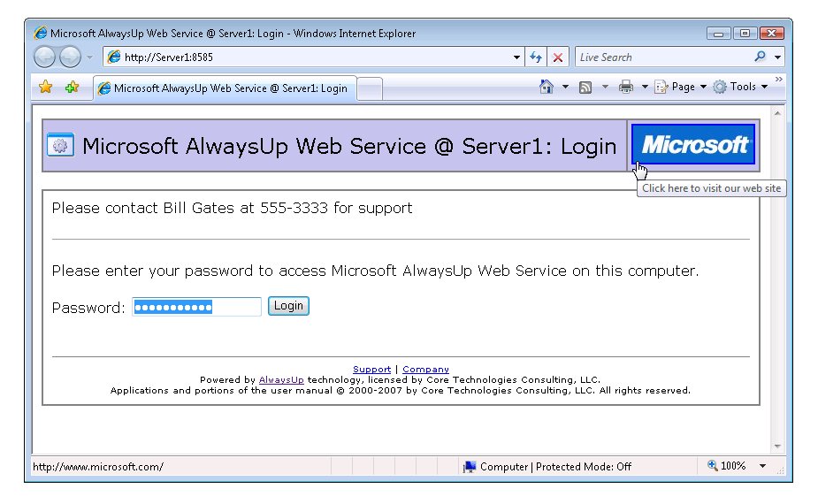The image size is (818, 504).
Task: Expand the address bar history dropdown
Action: coord(516,57)
